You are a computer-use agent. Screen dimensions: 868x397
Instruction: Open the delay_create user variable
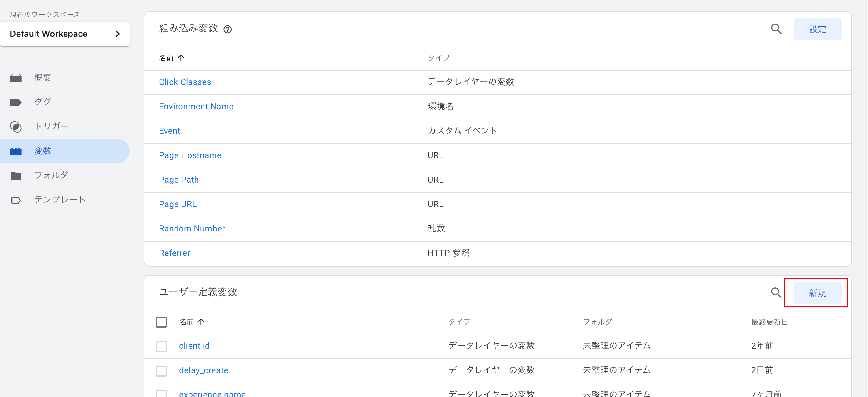tap(204, 370)
